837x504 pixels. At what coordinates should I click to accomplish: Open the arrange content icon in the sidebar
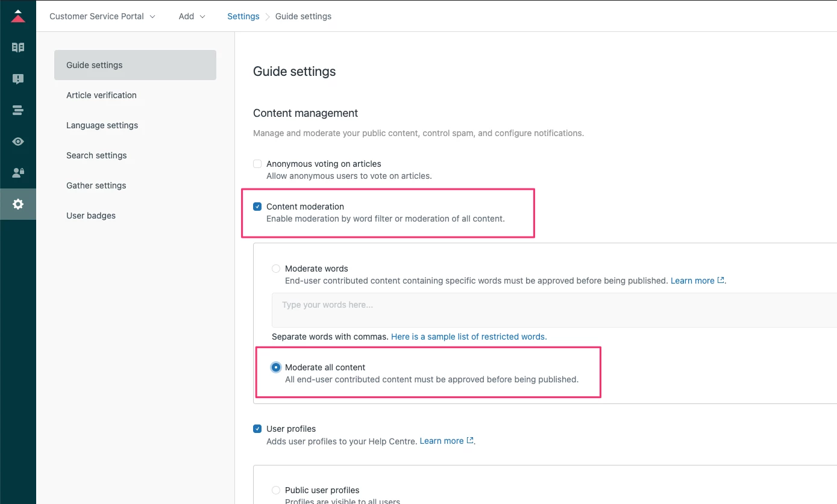tap(18, 110)
